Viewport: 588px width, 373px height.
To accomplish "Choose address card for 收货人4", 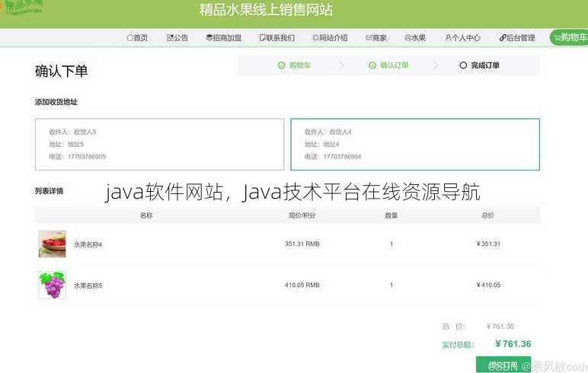I will click(x=415, y=145).
